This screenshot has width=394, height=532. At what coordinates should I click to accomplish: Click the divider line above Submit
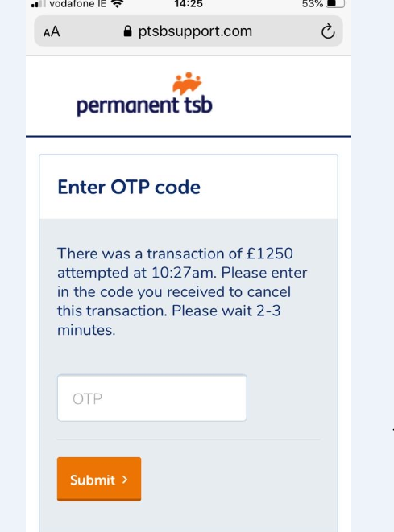[189, 439]
